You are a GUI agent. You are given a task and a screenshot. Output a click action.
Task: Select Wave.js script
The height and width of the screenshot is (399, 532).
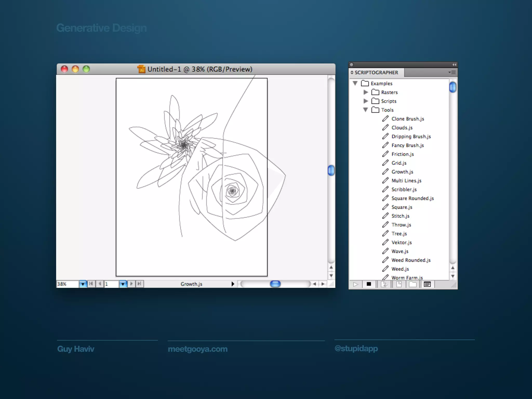[x=400, y=251]
